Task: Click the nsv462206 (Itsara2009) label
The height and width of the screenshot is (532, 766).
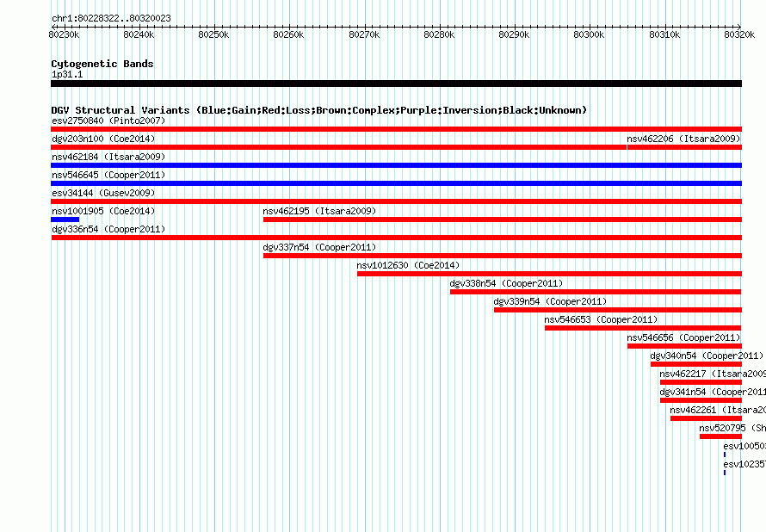Action: point(683,139)
